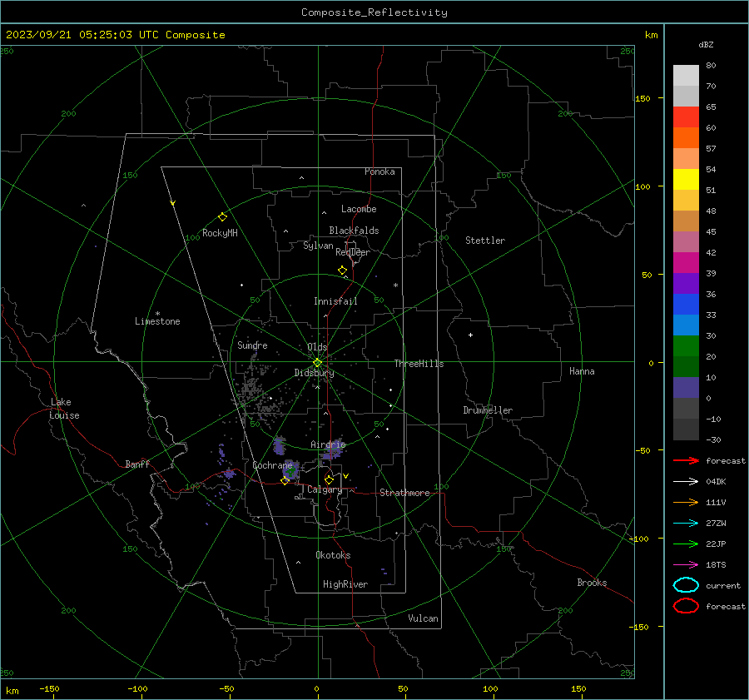Screen dimensions: 749x700
Task: Click the dBZ legend heading
Action: point(706,44)
